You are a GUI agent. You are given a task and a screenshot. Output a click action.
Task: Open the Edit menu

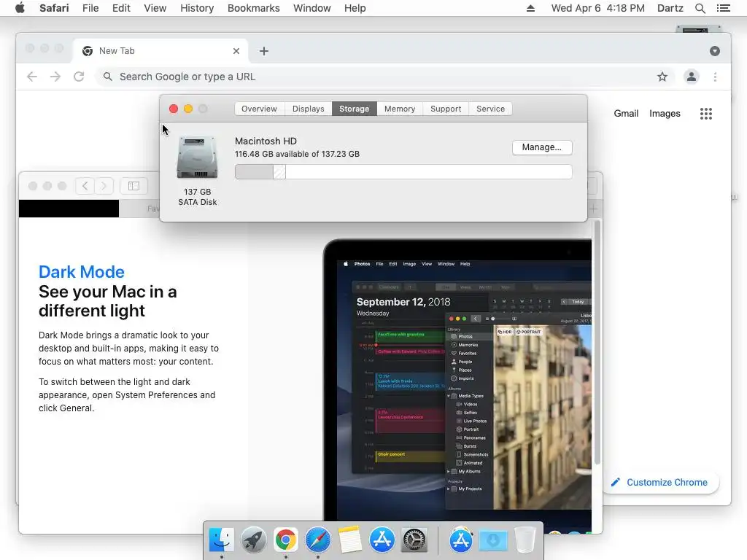click(x=121, y=8)
